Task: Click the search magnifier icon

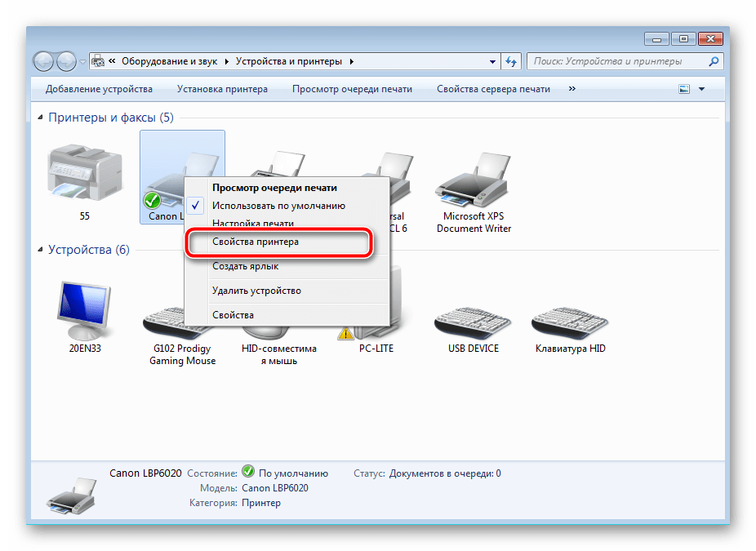Action: point(714,61)
